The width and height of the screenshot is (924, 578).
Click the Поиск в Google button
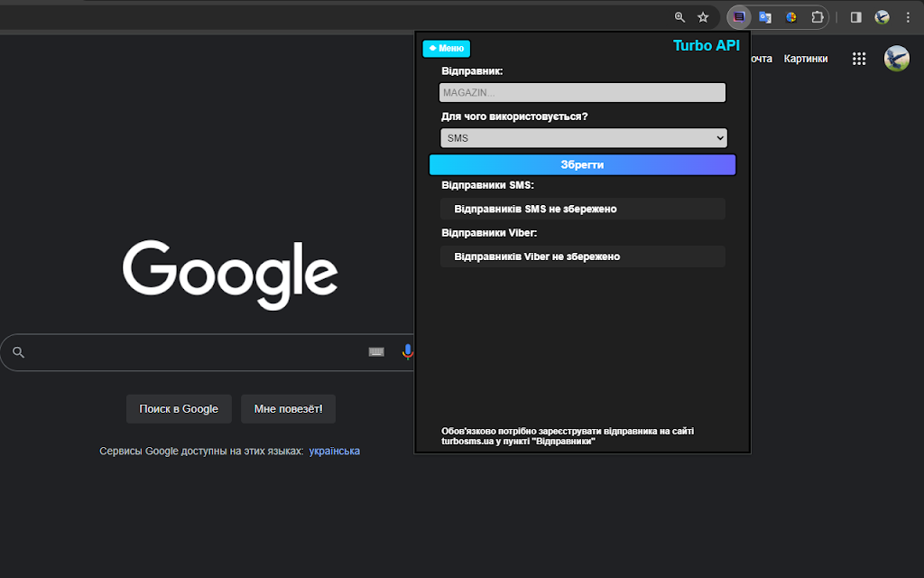click(179, 409)
